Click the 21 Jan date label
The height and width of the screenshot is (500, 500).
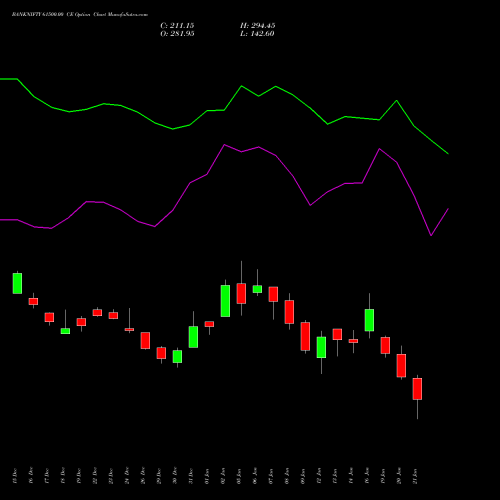pyautogui.click(x=414, y=476)
